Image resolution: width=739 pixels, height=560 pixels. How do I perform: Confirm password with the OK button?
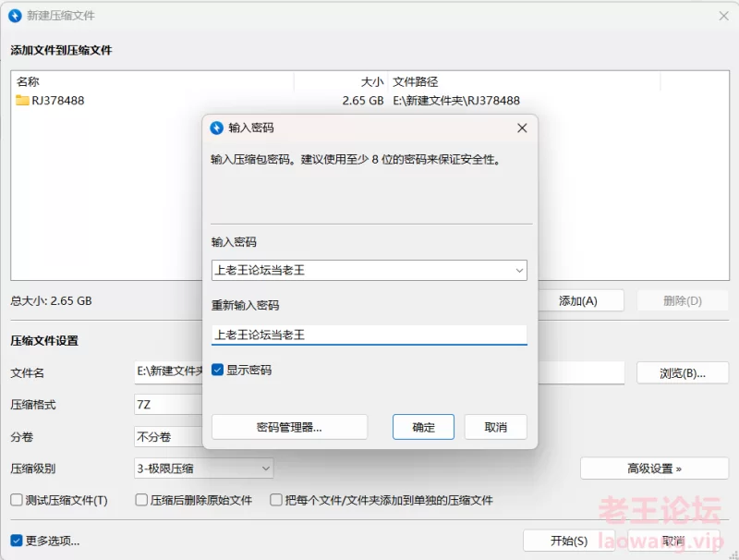[423, 427]
